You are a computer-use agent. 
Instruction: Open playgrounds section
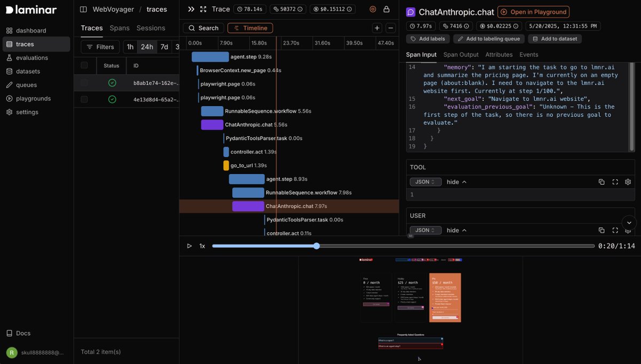36,98
